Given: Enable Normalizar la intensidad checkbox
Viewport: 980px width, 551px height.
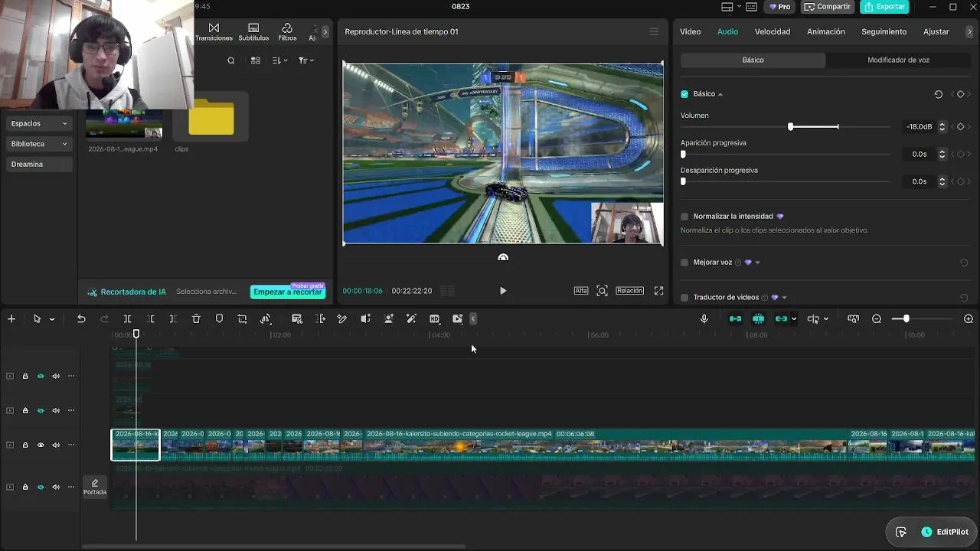Looking at the screenshot, I should (684, 217).
